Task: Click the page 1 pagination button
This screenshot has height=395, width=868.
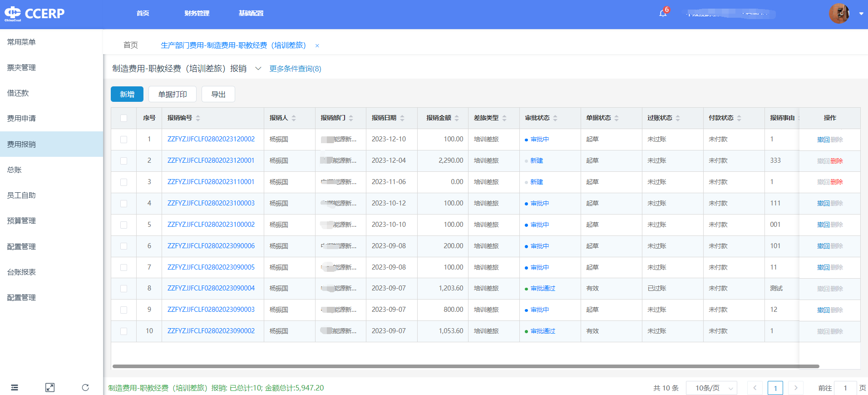Action: (775, 388)
